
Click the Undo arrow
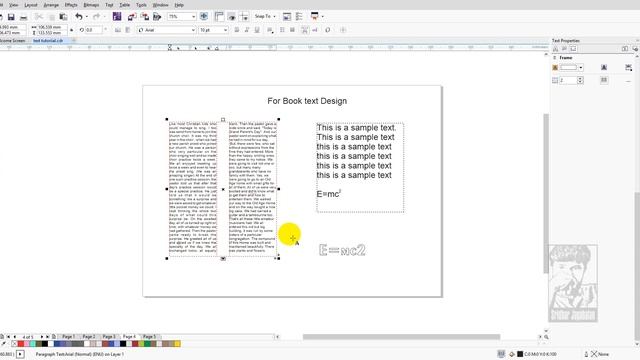(79, 17)
